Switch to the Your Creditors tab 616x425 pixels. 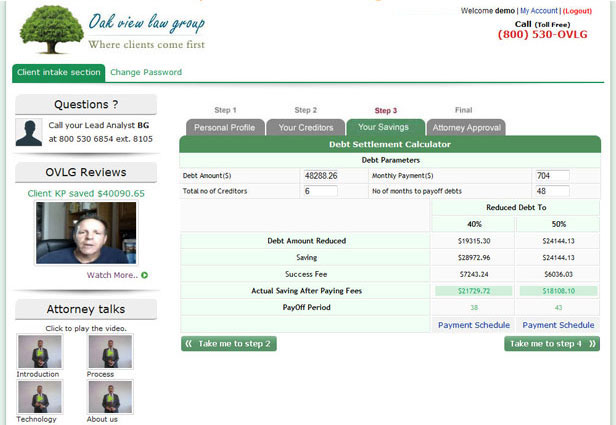306,128
